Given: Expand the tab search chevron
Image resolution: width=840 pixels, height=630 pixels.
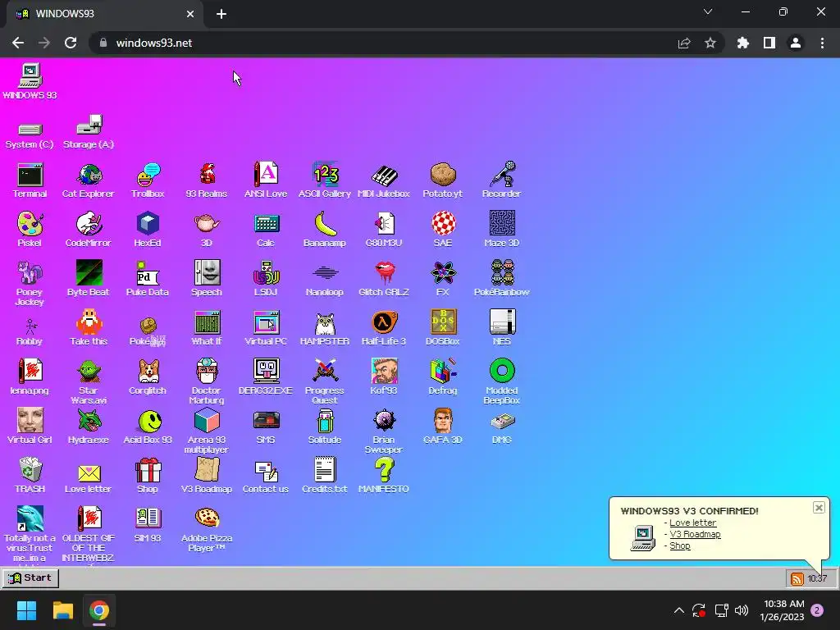Looking at the screenshot, I should coord(708,11).
